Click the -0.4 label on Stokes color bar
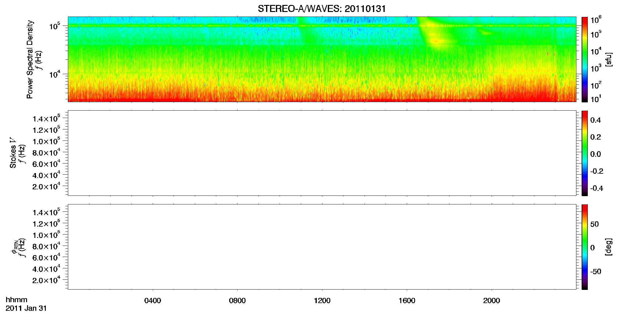The width and height of the screenshot is (644, 332). 597,188
